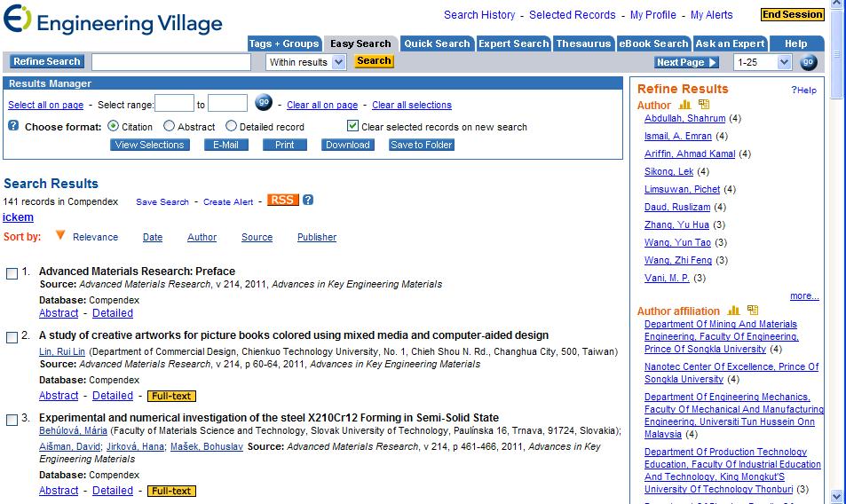This screenshot has width=846, height=504.
Task: Click the yellow Search button
Action: pos(374,61)
